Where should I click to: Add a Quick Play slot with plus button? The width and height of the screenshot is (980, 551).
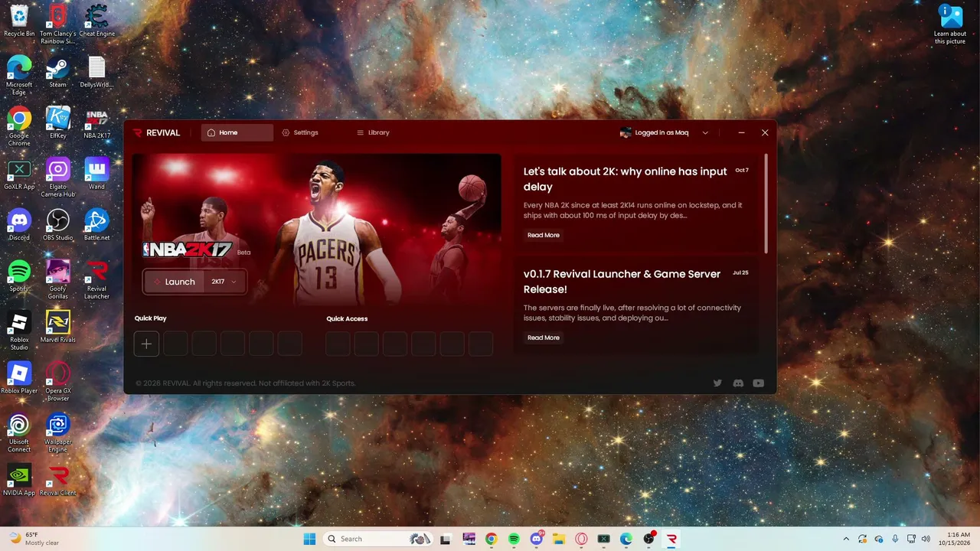pyautogui.click(x=146, y=344)
